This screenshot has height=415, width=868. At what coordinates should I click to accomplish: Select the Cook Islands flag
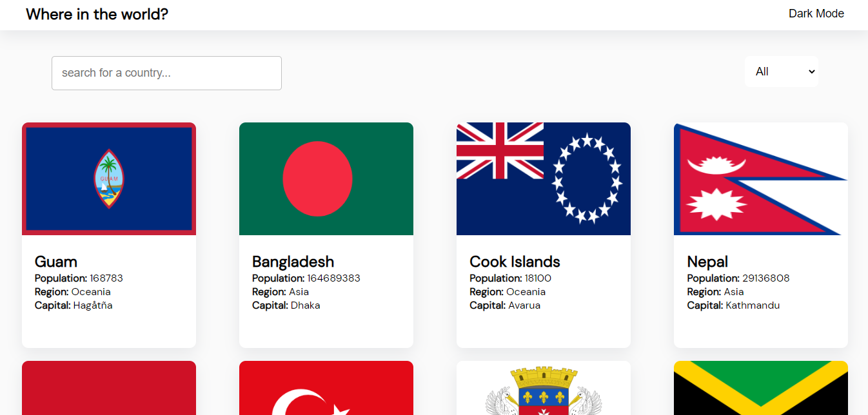[x=544, y=179]
